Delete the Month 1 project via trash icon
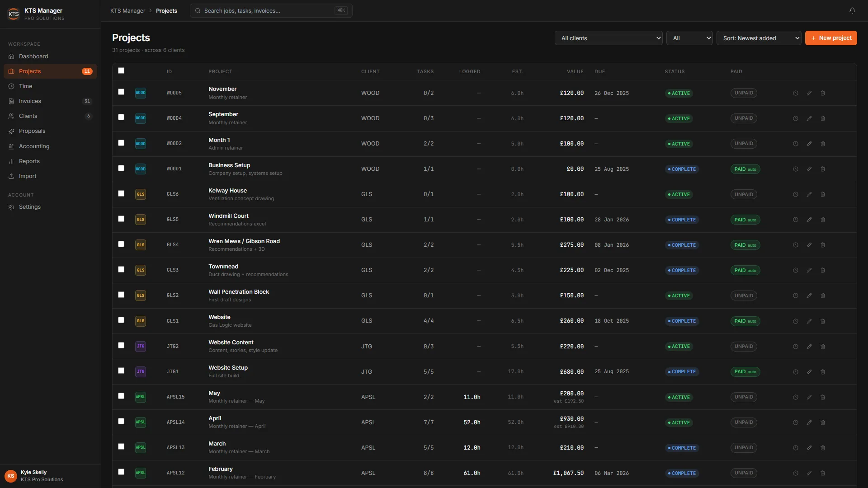868x488 pixels. pyautogui.click(x=823, y=144)
